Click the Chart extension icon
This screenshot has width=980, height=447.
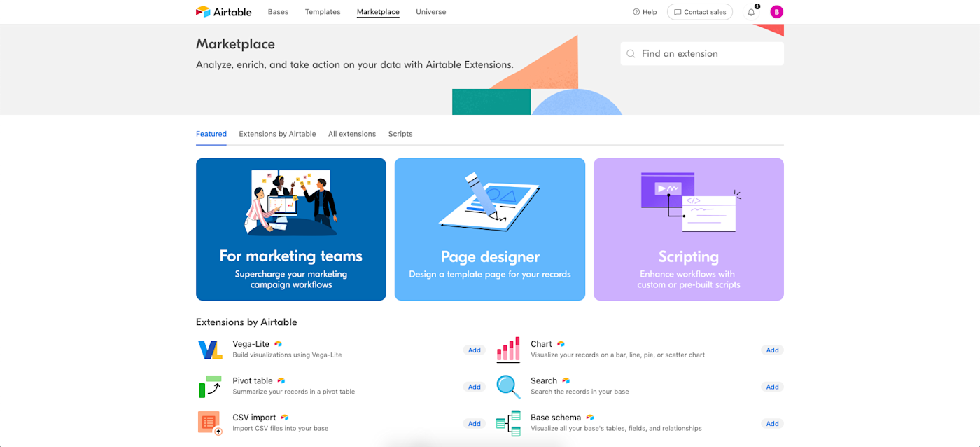[508, 350]
